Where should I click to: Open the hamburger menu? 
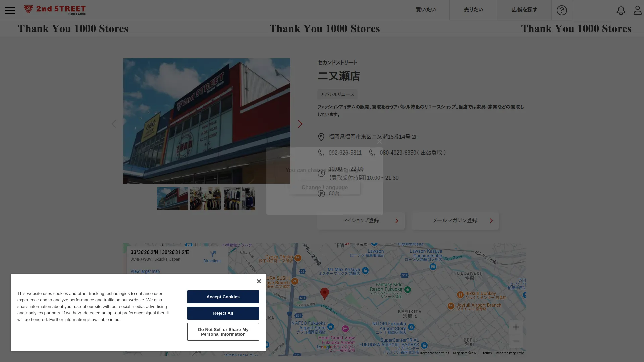[10, 10]
